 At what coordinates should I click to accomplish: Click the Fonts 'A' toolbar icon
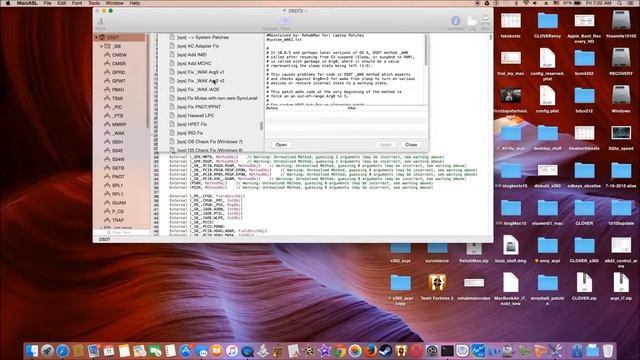point(100,21)
